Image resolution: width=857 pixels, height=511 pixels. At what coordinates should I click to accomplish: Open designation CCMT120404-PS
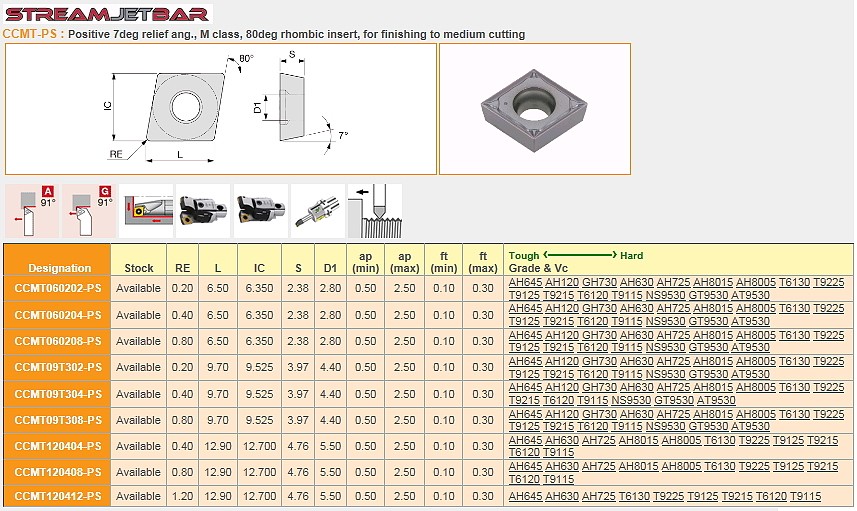[58, 446]
